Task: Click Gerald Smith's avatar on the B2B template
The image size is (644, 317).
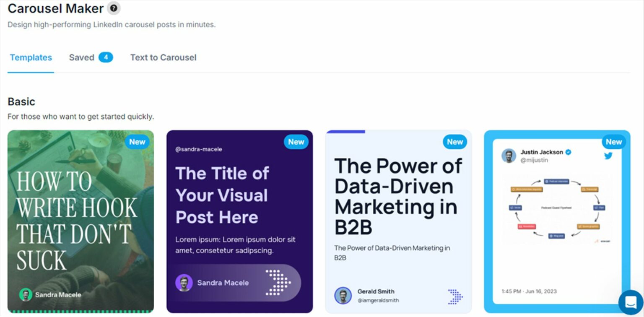Action: 343,295
